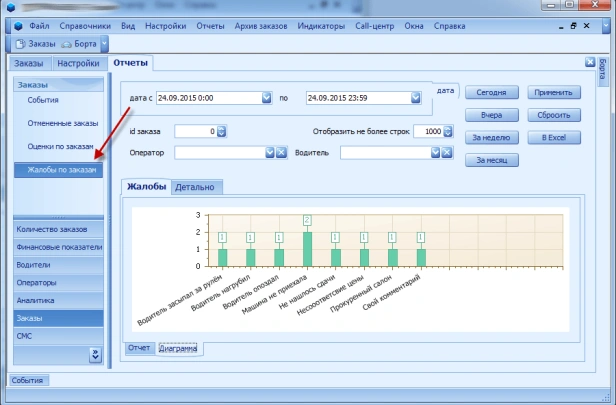This screenshot has height=405, width=616.
Task: Open the 'дата с' start date dropdown
Action: (x=266, y=98)
